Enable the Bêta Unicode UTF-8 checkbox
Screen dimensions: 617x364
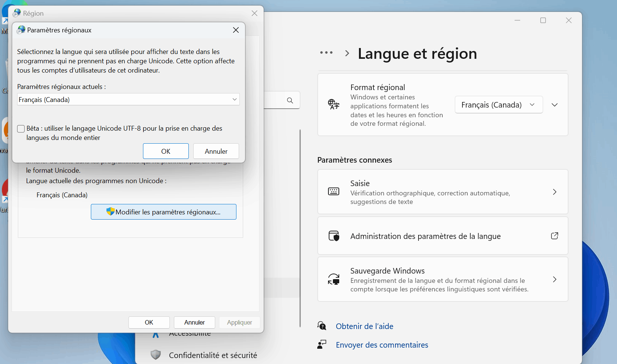click(x=21, y=129)
